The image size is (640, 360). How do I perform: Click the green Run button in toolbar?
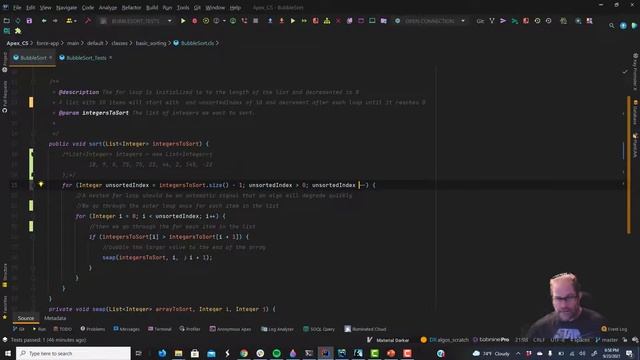click(183, 21)
